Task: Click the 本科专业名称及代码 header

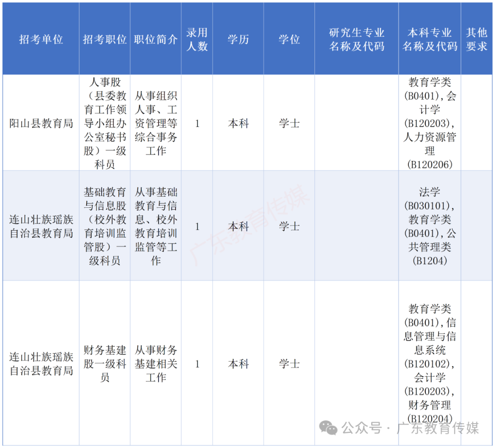Action: coord(430,39)
